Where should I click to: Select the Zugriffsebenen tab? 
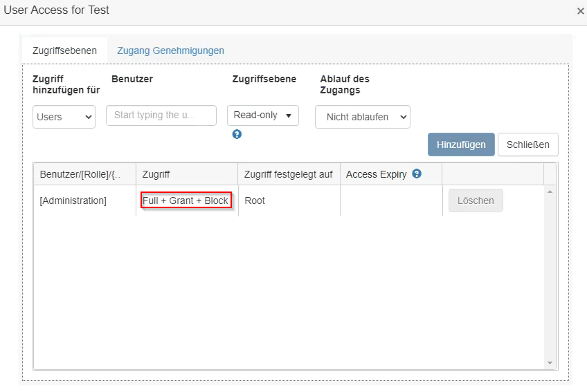point(64,50)
